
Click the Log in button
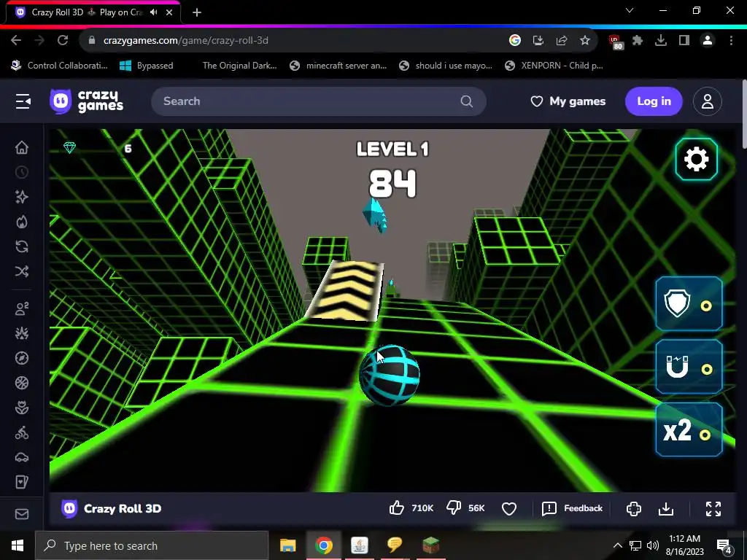[654, 101]
